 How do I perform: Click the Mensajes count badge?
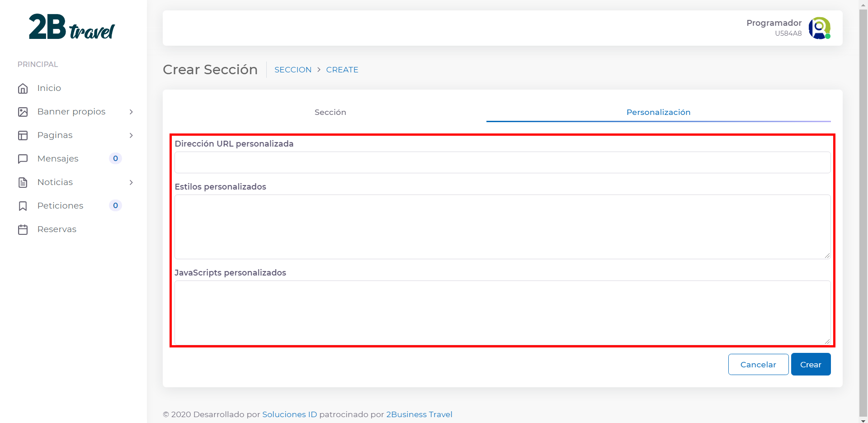point(115,158)
